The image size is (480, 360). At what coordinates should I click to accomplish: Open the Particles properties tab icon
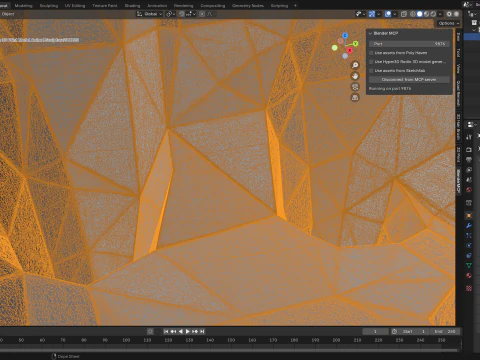(469, 235)
